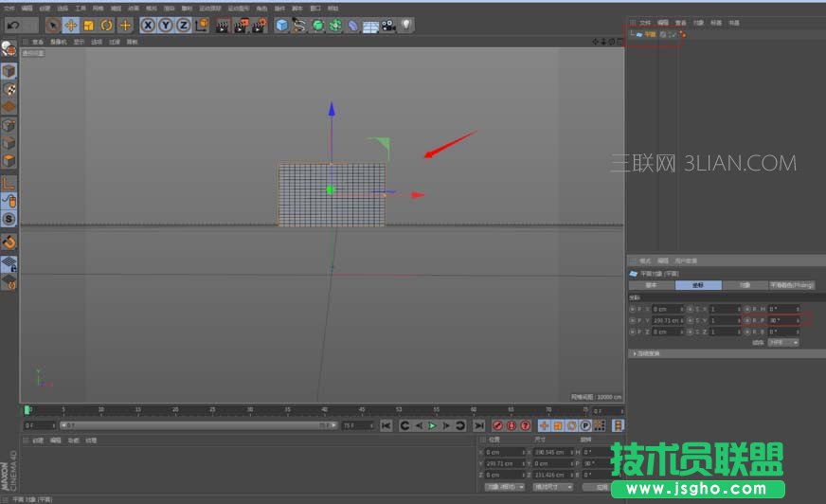This screenshot has width=826, height=504.
Task: Toggle rotation keyframe recording icon
Action: point(571,425)
